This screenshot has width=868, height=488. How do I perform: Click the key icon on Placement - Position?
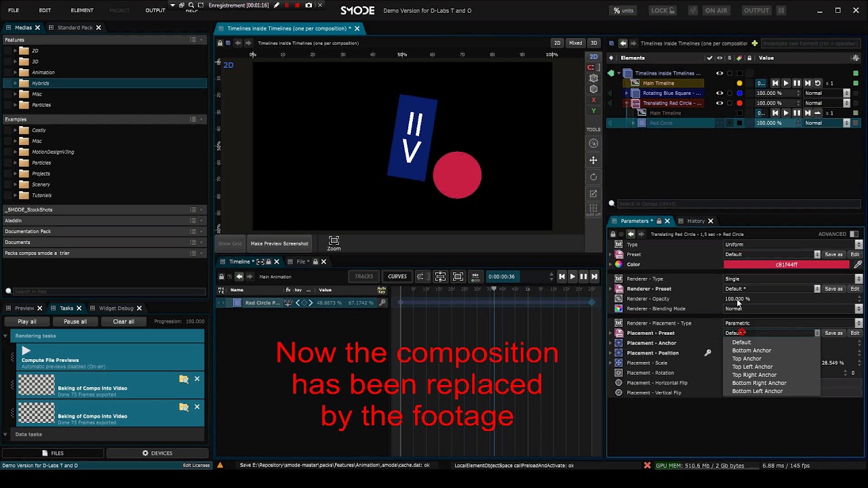(707, 353)
